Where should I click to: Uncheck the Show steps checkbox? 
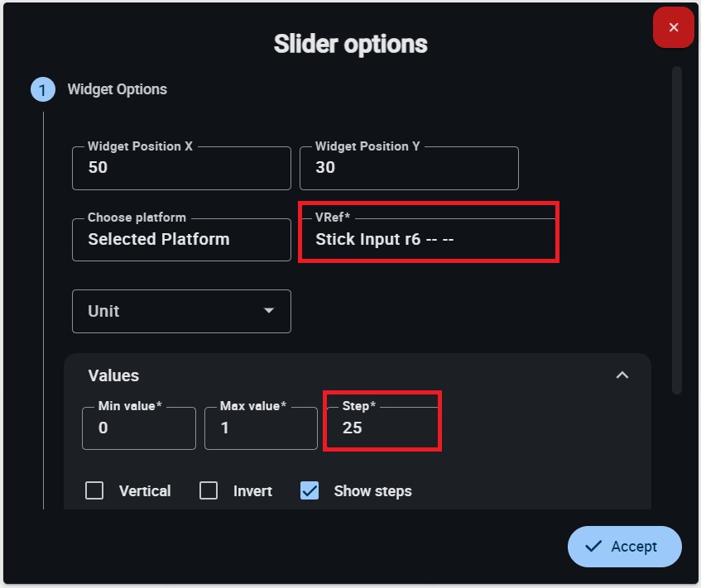(x=310, y=490)
